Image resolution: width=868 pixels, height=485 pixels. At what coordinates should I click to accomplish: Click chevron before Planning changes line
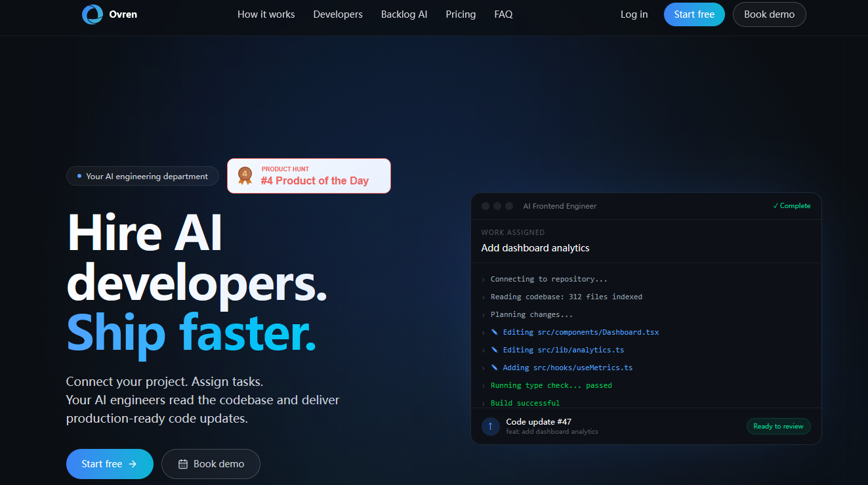tap(484, 315)
